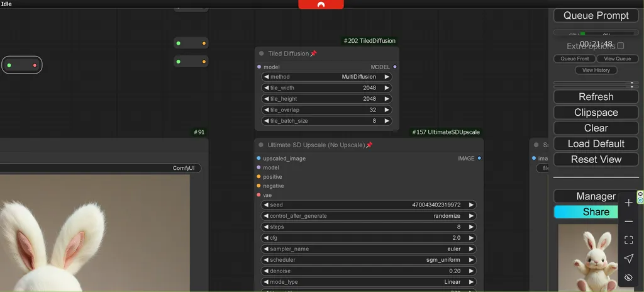
Task: Increase tile_width with its right arrow
Action: pos(387,87)
